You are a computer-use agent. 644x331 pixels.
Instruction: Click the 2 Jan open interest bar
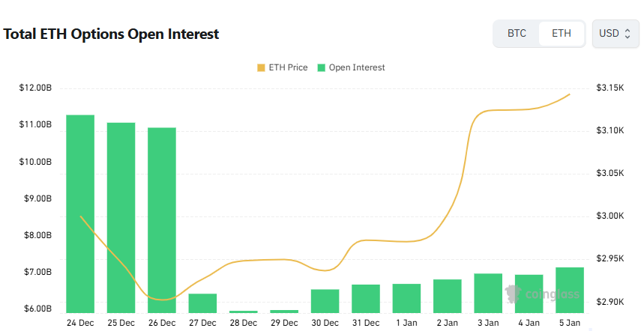pyautogui.click(x=447, y=296)
